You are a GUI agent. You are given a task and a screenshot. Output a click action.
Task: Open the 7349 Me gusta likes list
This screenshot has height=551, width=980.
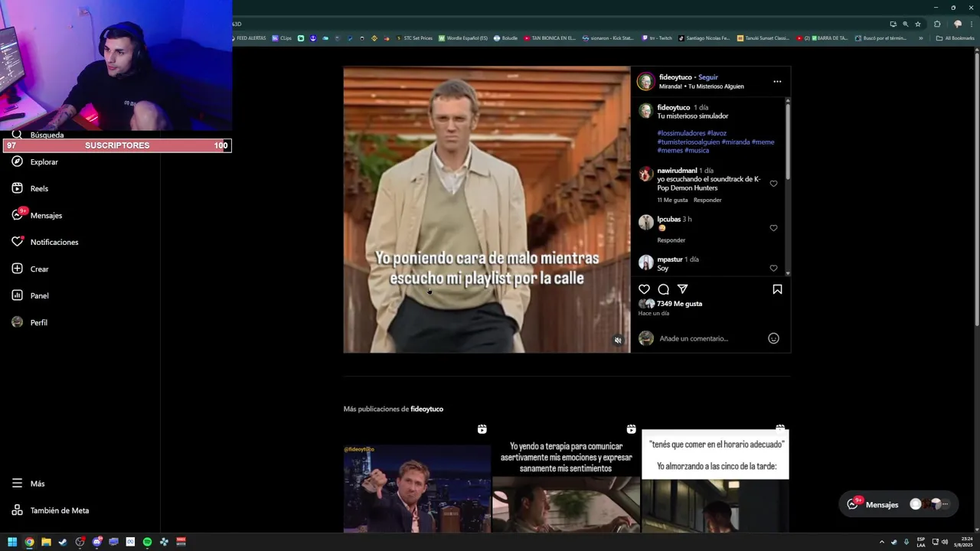pos(679,304)
